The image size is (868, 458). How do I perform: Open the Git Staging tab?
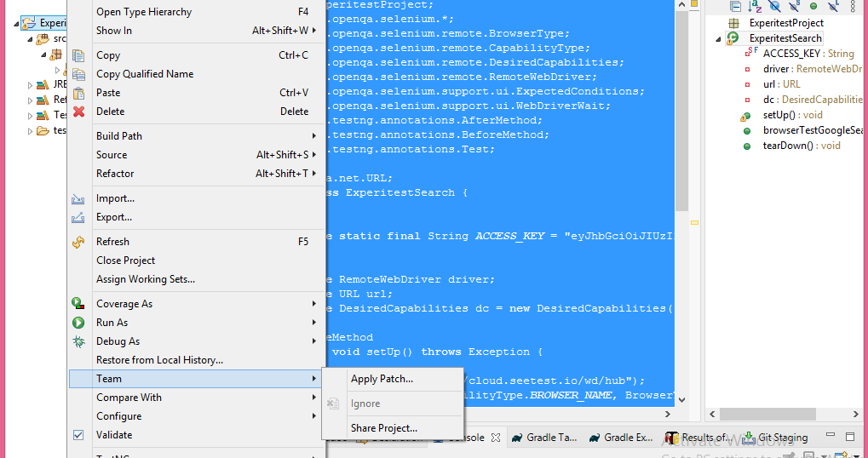775,438
